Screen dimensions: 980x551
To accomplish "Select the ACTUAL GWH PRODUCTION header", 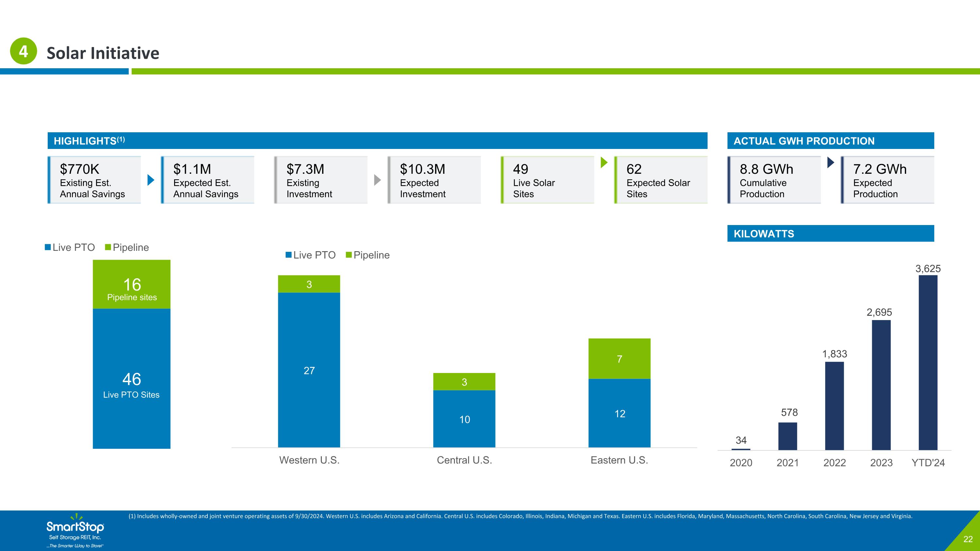I will (831, 141).
